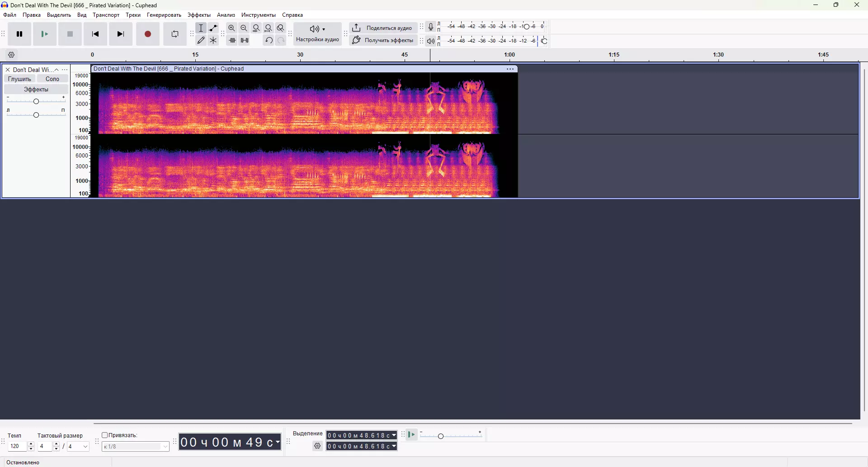Click the Темп value field showing 120
This screenshot has width=868, height=467.
[17, 447]
